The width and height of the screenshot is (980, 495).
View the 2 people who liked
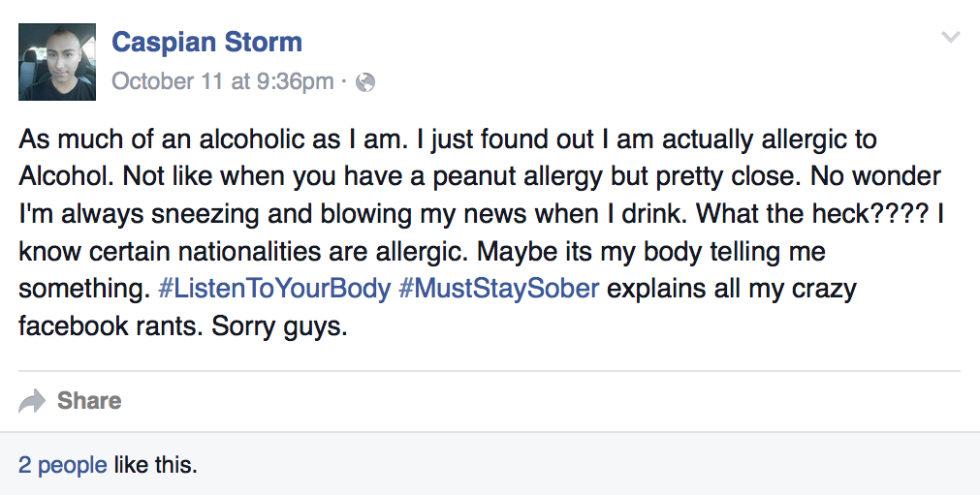point(62,465)
